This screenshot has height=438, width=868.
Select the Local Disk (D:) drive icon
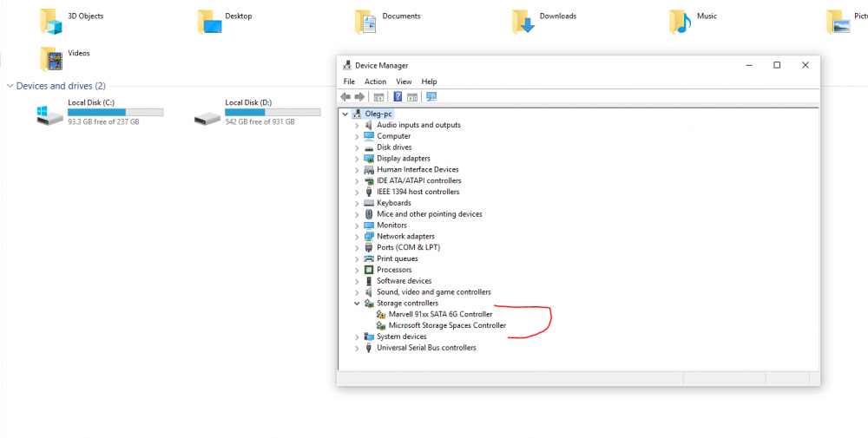pos(207,117)
